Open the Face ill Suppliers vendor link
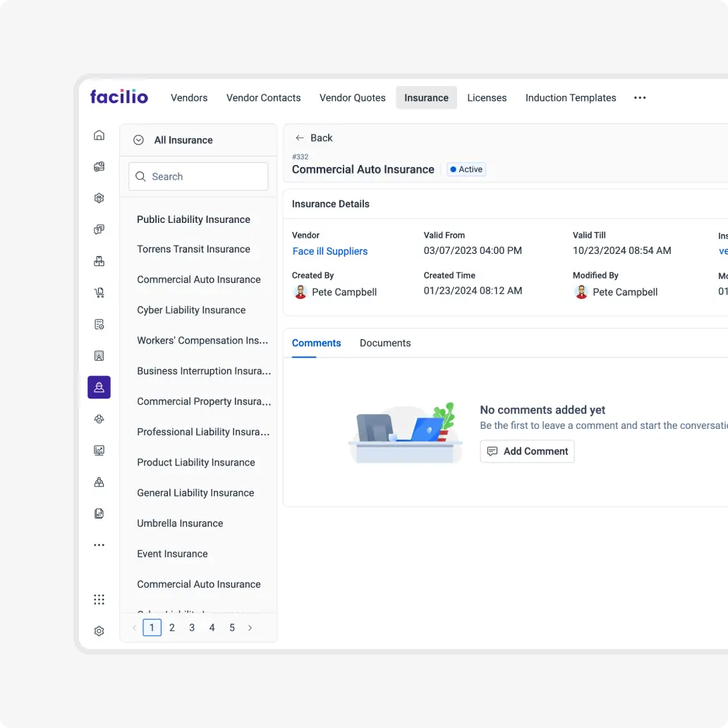 tap(330, 251)
